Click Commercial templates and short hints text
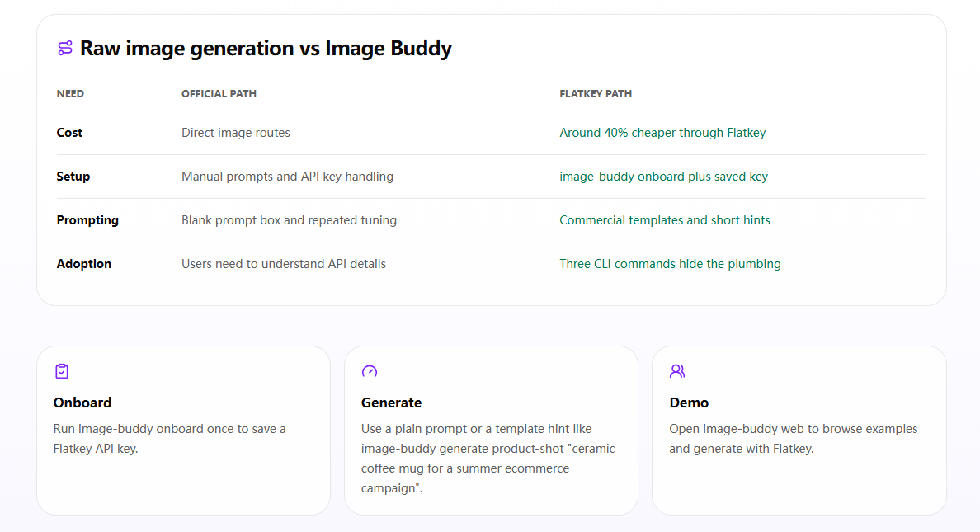Viewport: 980px width, 532px height. (x=664, y=220)
